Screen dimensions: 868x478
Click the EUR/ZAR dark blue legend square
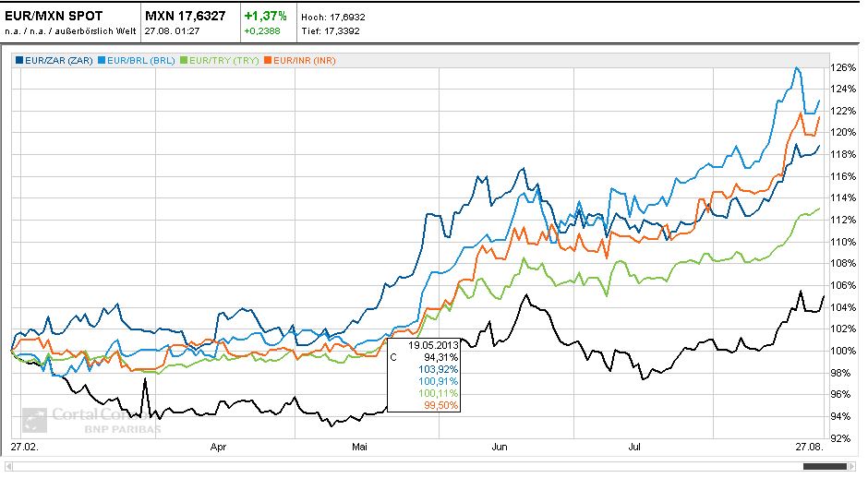point(19,60)
